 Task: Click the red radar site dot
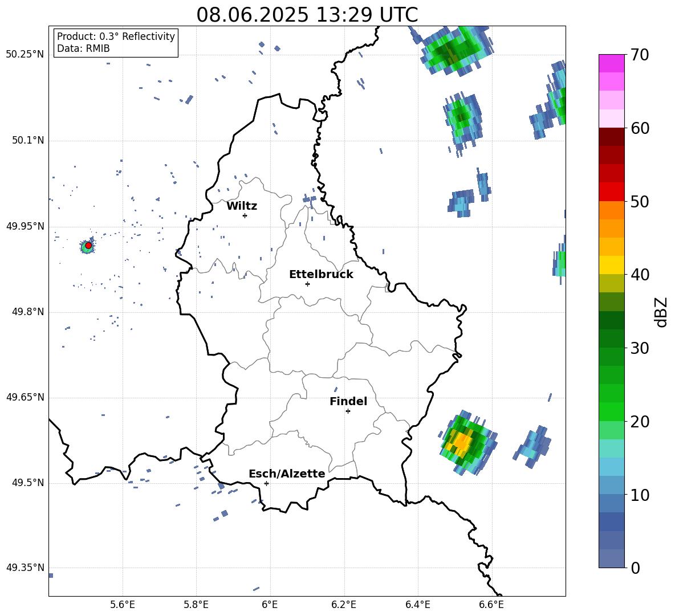point(88,246)
